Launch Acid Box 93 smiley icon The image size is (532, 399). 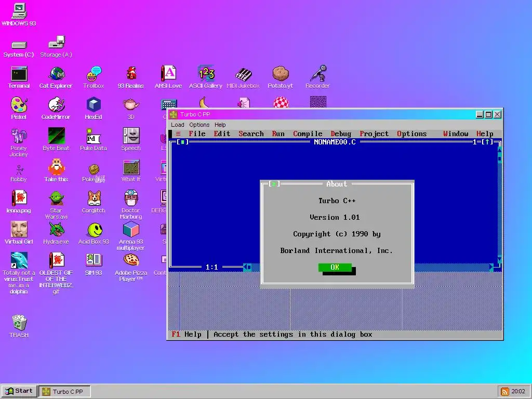(x=94, y=234)
